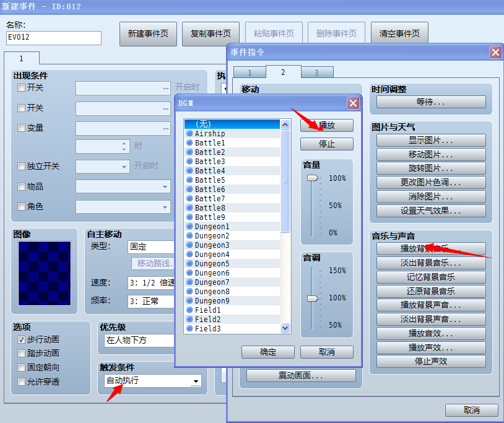The height and width of the screenshot is (423, 504).
Task: Click the blue music icon beside Battle3
Action: [189, 162]
